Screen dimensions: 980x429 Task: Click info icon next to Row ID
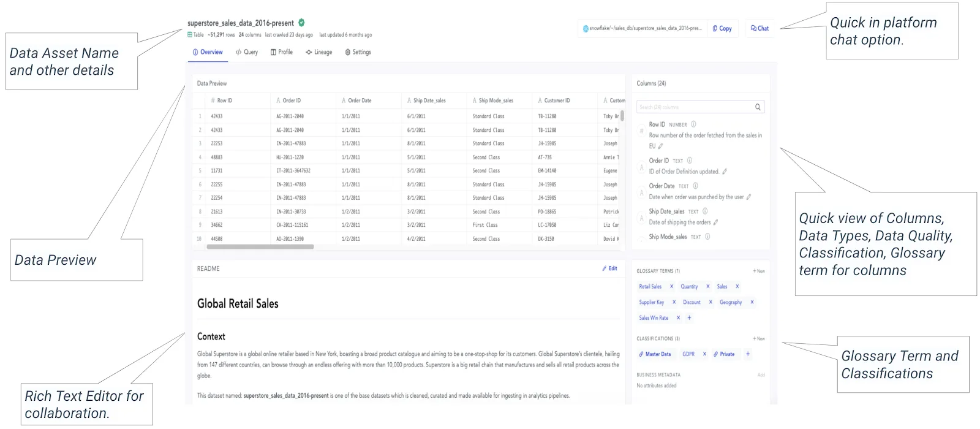(x=693, y=124)
